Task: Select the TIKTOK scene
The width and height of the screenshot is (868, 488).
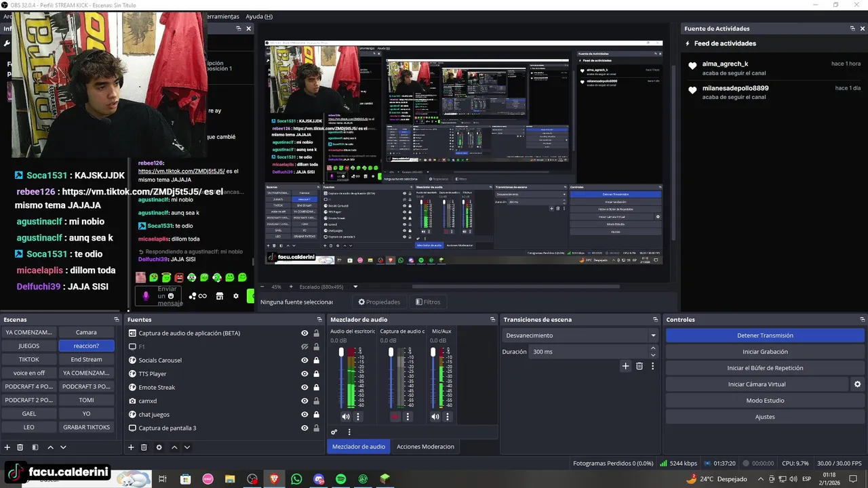Action: (x=29, y=359)
